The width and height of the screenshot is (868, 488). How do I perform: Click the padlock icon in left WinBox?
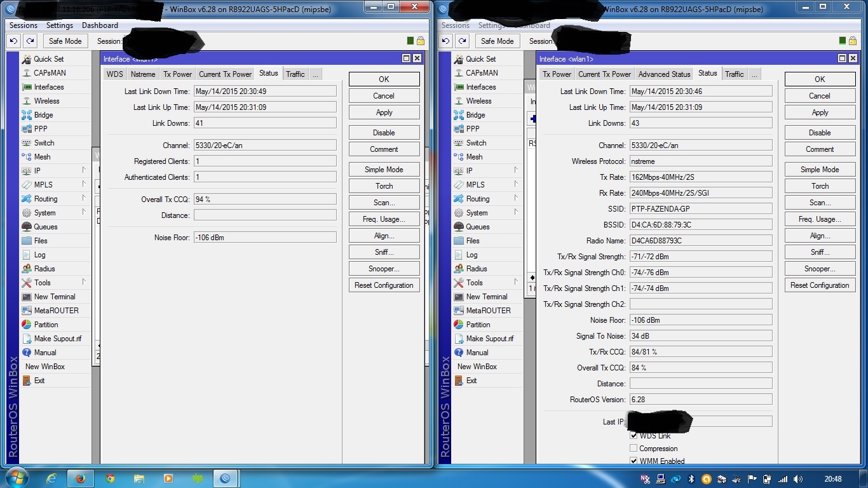[420, 41]
